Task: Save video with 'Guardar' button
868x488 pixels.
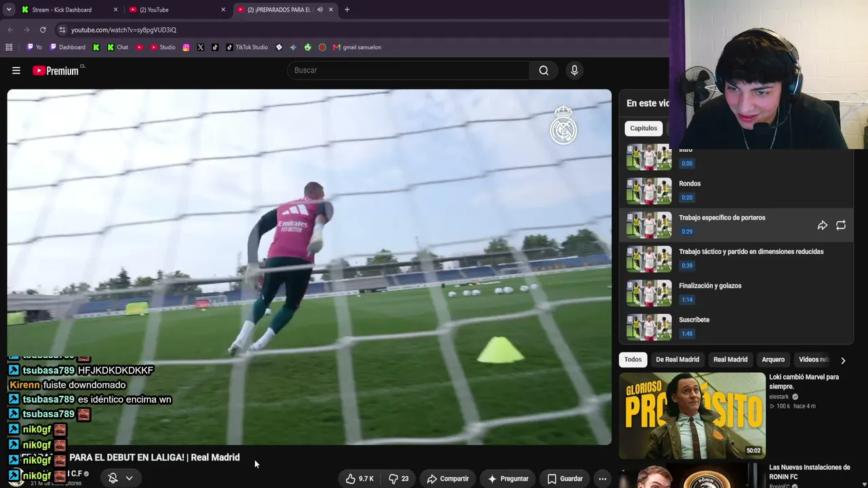Action: tap(566, 479)
